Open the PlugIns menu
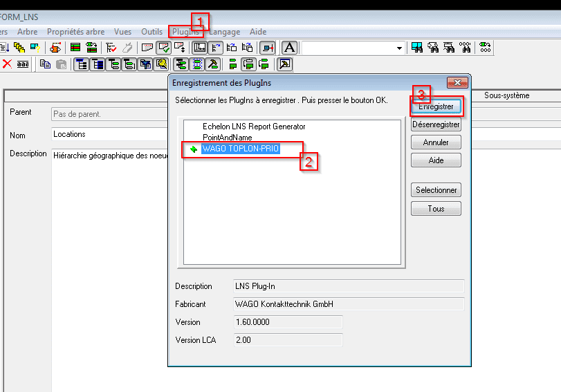This screenshot has height=392, width=561. point(186,32)
